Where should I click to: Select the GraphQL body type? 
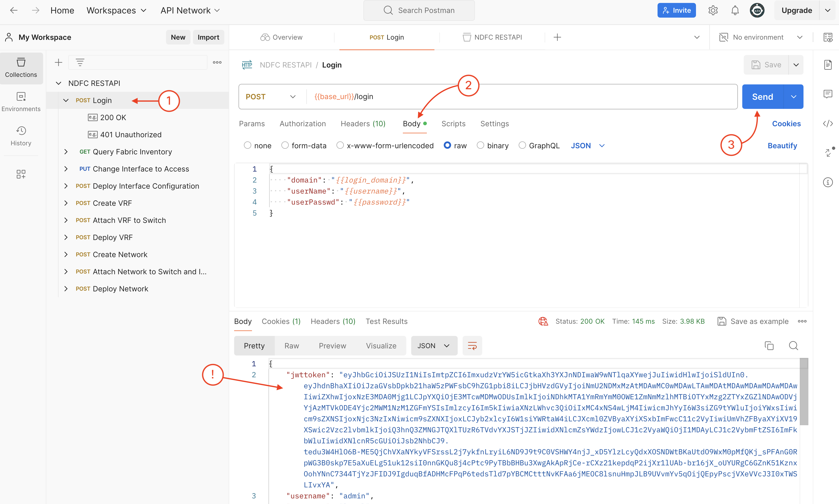point(522,145)
